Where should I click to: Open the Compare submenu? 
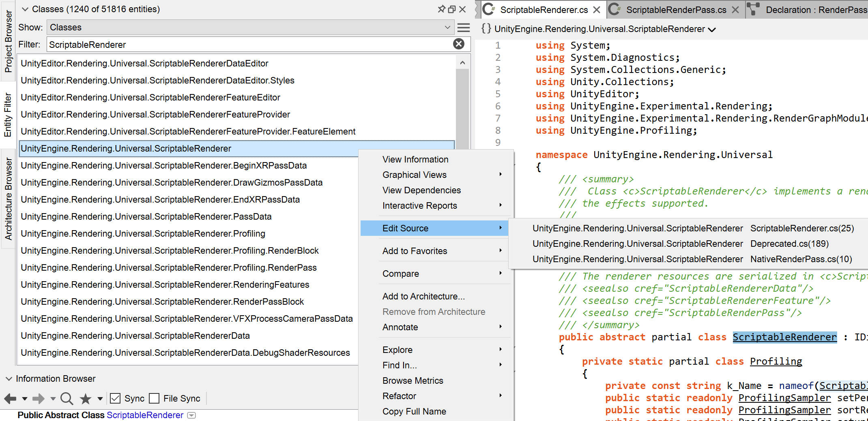tap(435, 274)
